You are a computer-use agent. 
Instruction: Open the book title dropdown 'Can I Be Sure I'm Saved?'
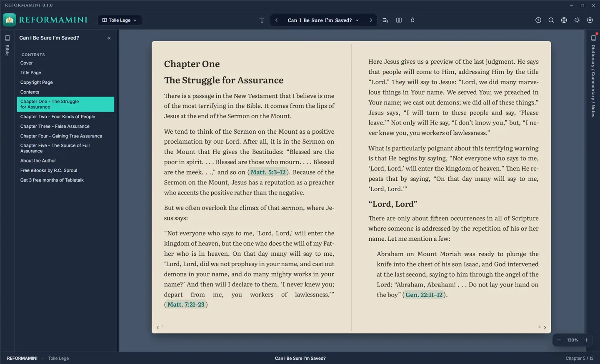coord(323,20)
